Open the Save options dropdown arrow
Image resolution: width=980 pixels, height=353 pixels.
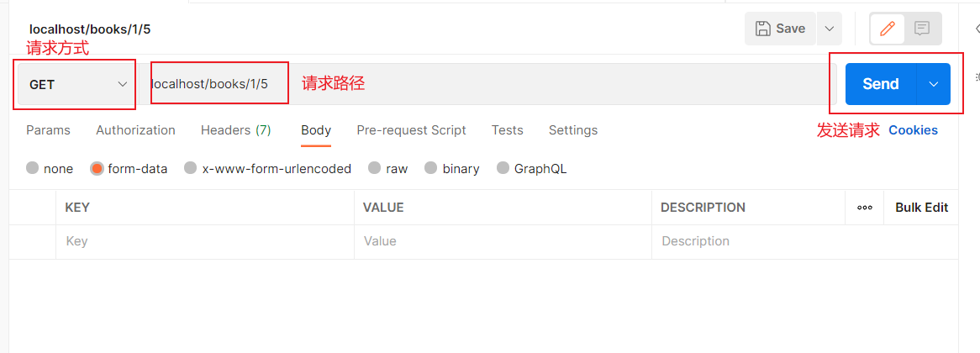tap(830, 29)
